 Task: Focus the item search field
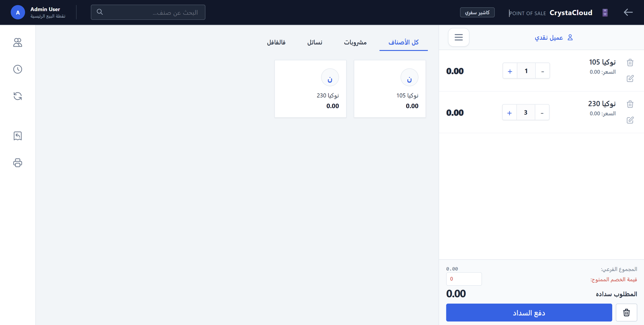pos(148,12)
